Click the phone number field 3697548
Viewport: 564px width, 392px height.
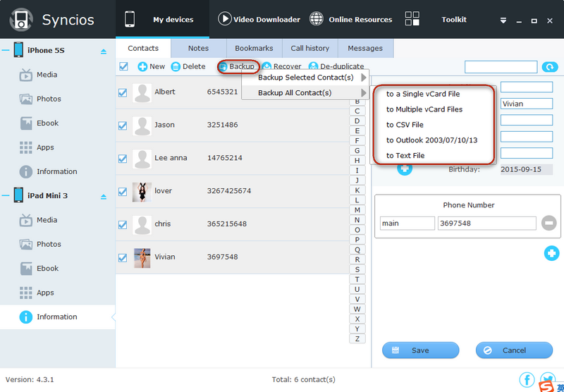tap(487, 223)
